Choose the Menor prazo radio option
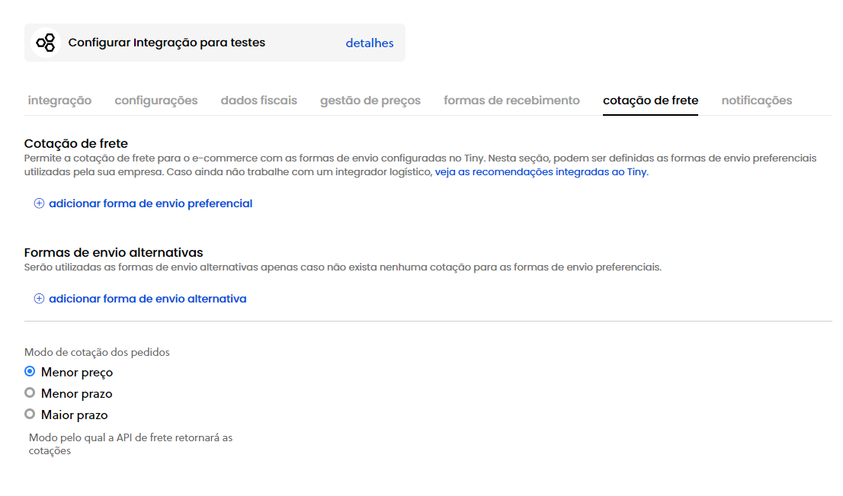 (30, 393)
